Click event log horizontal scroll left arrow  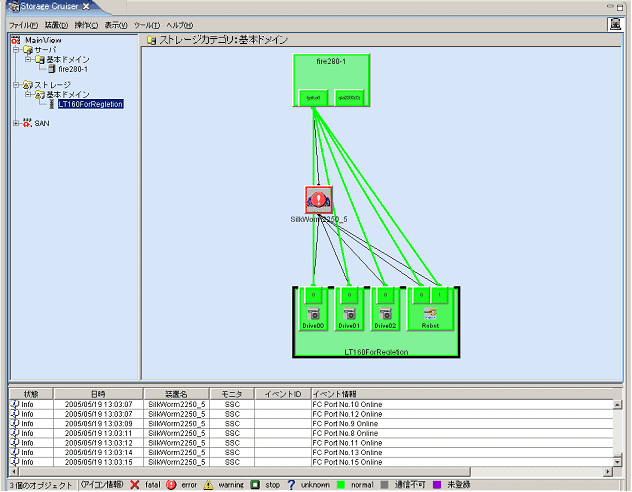pyautogui.click(x=14, y=471)
